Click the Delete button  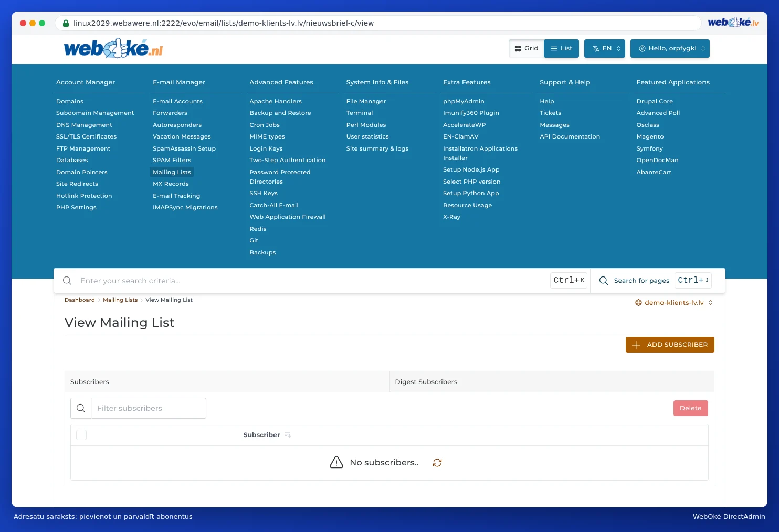coord(691,408)
